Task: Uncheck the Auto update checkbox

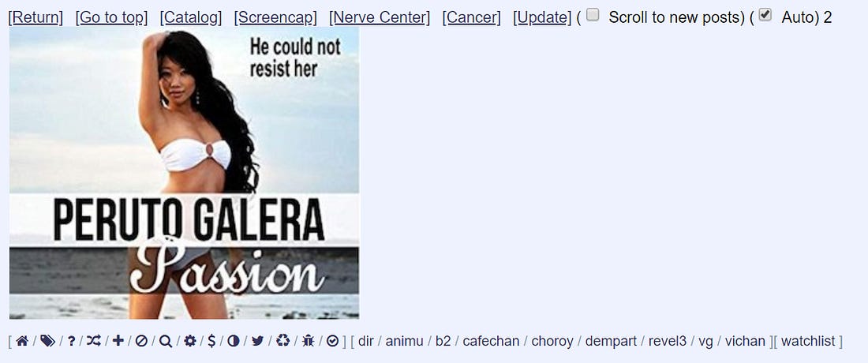Action: [x=765, y=15]
